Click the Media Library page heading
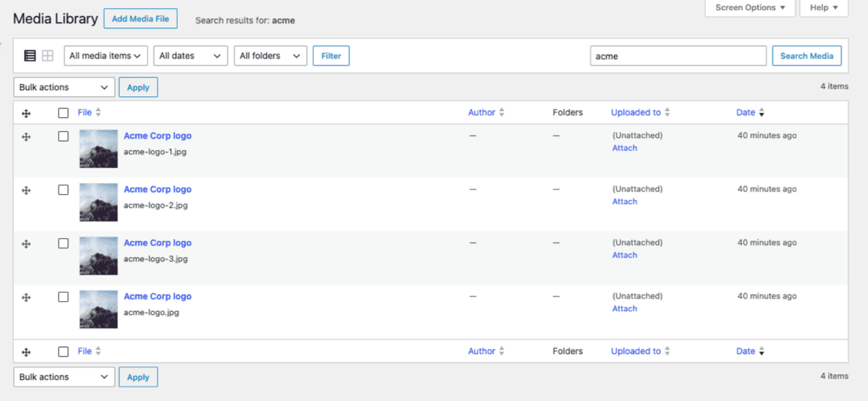868x401 pixels. pos(56,19)
